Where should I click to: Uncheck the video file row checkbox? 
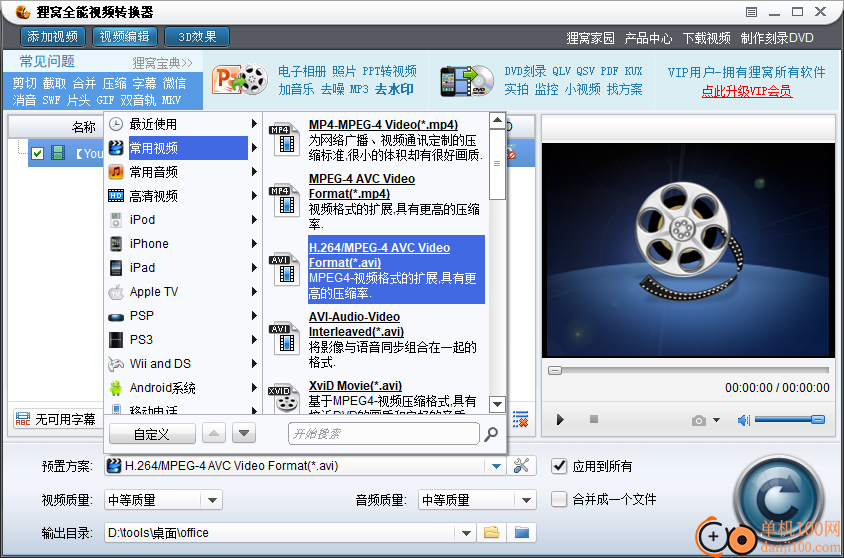(37, 153)
